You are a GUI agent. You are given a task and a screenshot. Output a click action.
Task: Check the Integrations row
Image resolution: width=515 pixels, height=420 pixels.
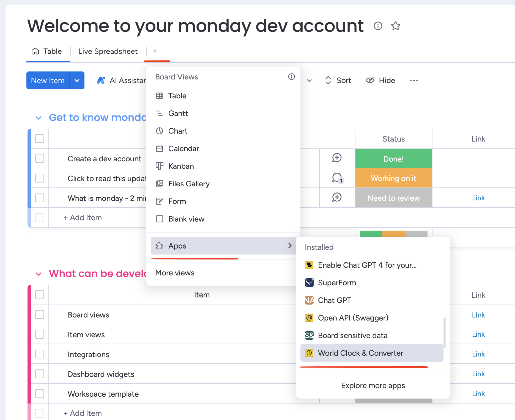tap(40, 354)
